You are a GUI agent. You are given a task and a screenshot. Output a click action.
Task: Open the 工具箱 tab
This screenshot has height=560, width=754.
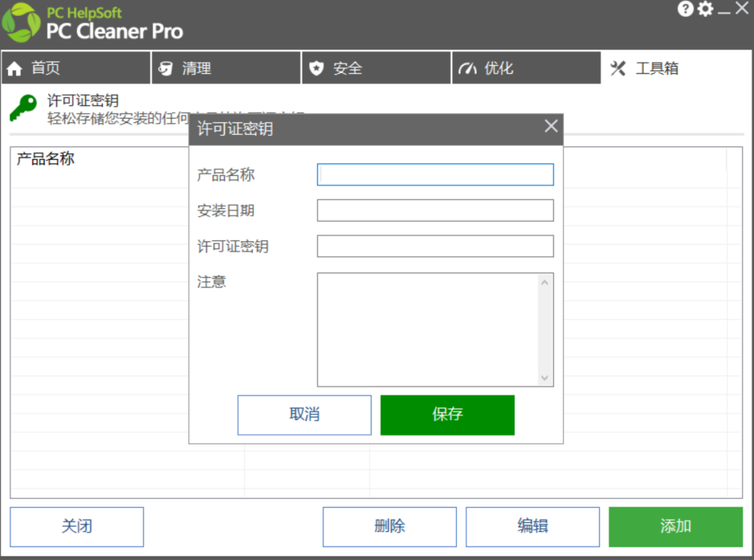click(676, 68)
